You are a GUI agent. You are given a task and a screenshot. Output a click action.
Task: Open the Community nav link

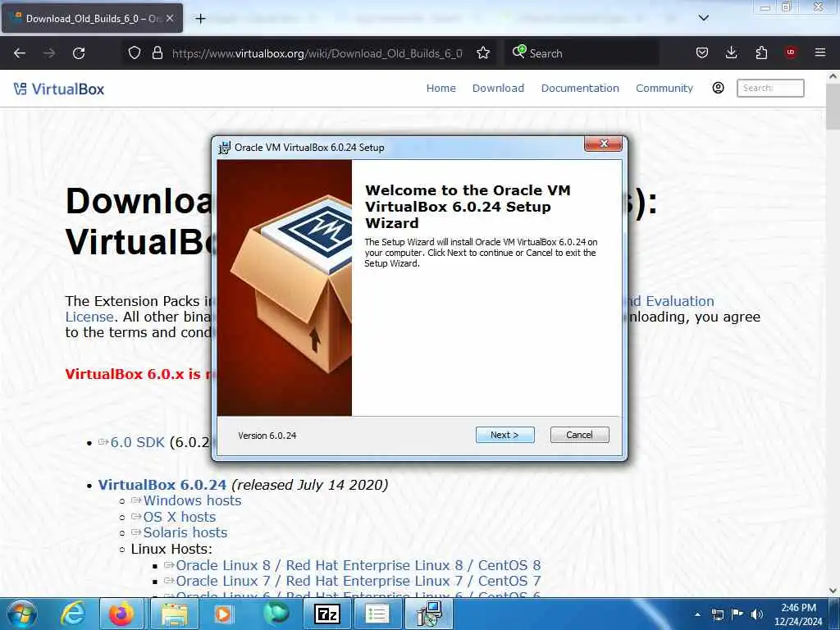point(664,89)
